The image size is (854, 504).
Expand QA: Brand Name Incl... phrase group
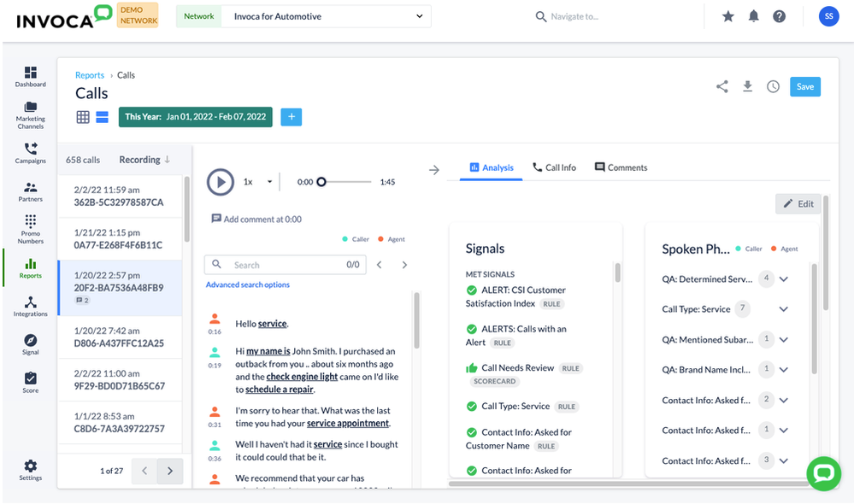(x=784, y=370)
